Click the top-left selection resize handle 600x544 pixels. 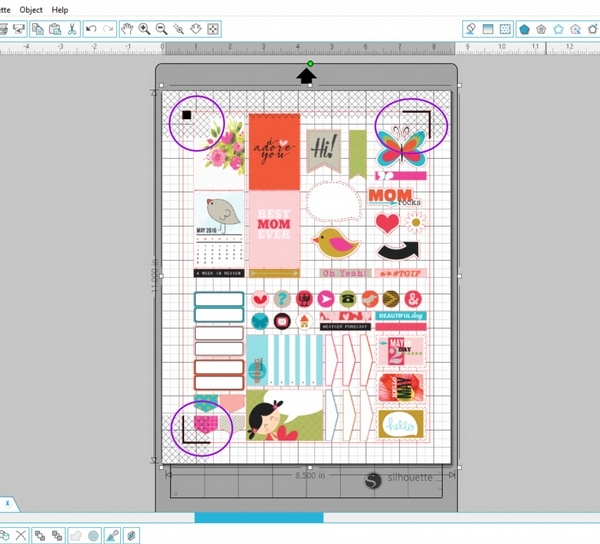click(x=161, y=85)
